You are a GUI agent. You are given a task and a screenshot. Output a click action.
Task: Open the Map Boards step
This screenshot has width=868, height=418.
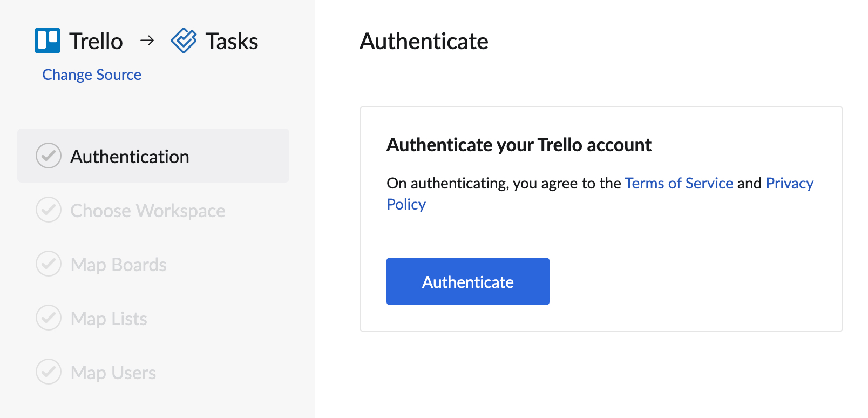coord(118,265)
